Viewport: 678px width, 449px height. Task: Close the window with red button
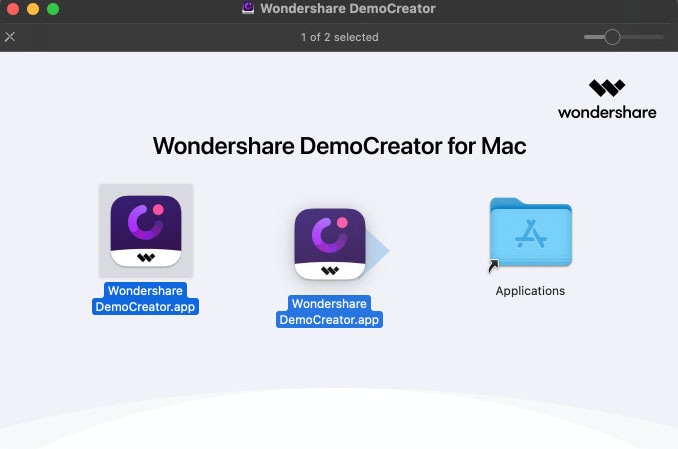13,8
